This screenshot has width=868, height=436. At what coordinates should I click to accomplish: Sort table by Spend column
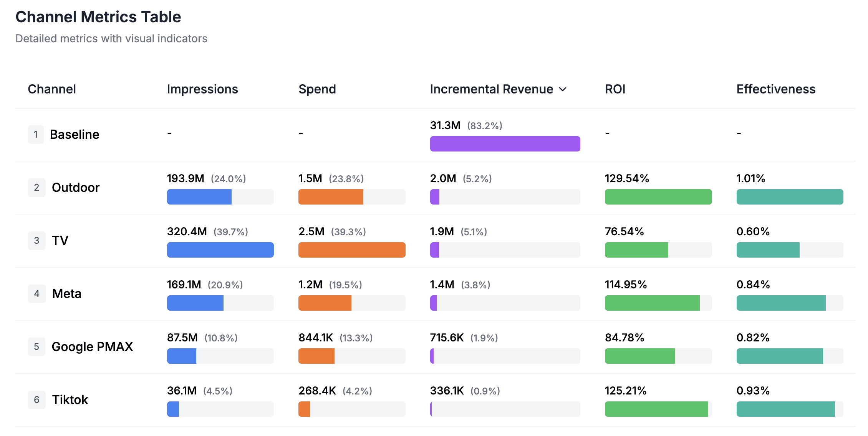317,89
